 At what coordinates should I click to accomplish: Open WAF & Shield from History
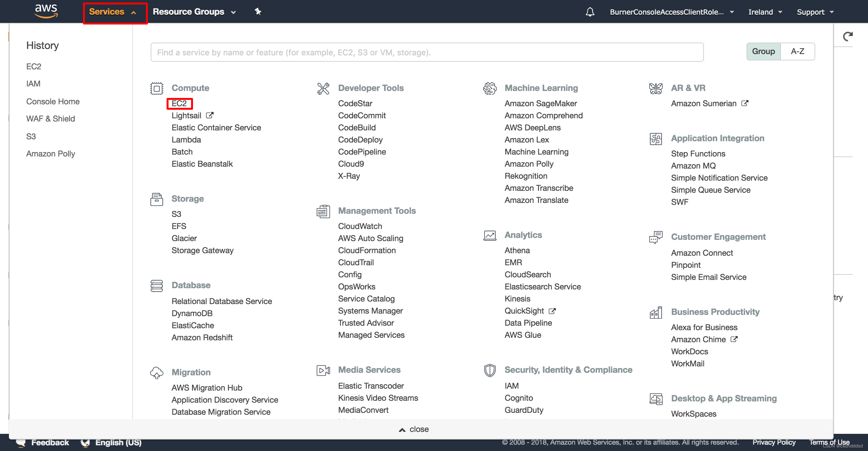click(x=51, y=119)
